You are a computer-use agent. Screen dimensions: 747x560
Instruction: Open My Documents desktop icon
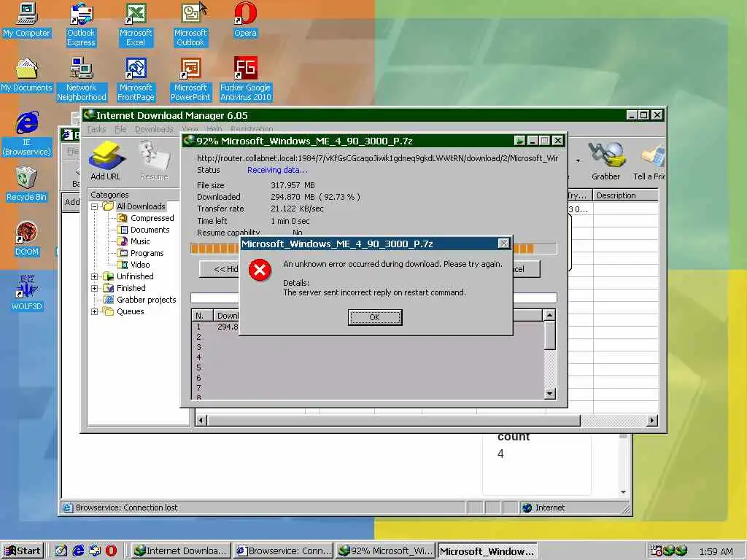(26, 75)
